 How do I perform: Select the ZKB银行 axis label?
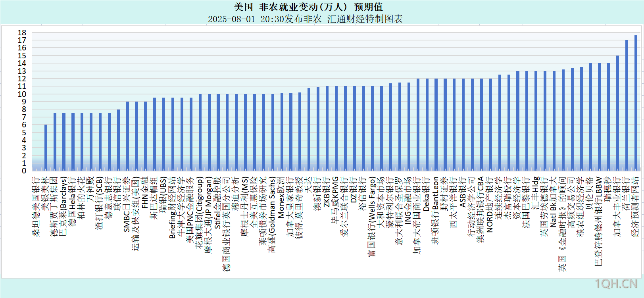pos(327,192)
